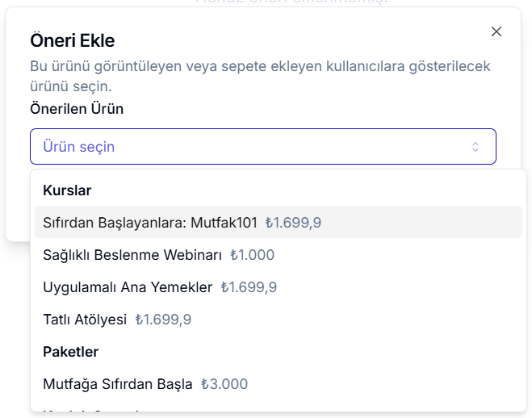Image resolution: width=532 pixels, height=418 pixels.
Task: Click the up-down chevron in product selector
Action: pyautogui.click(x=475, y=147)
